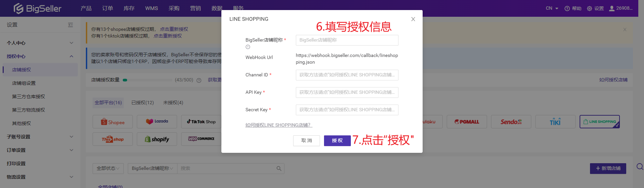Select the Shopee platform card
The height and width of the screenshot is (188, 644).
(x=113, y=122)
